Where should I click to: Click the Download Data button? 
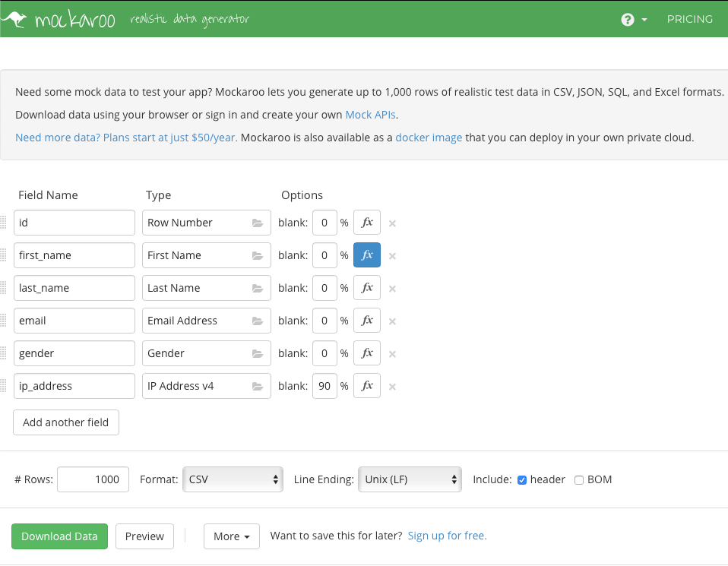pos(59,536)
